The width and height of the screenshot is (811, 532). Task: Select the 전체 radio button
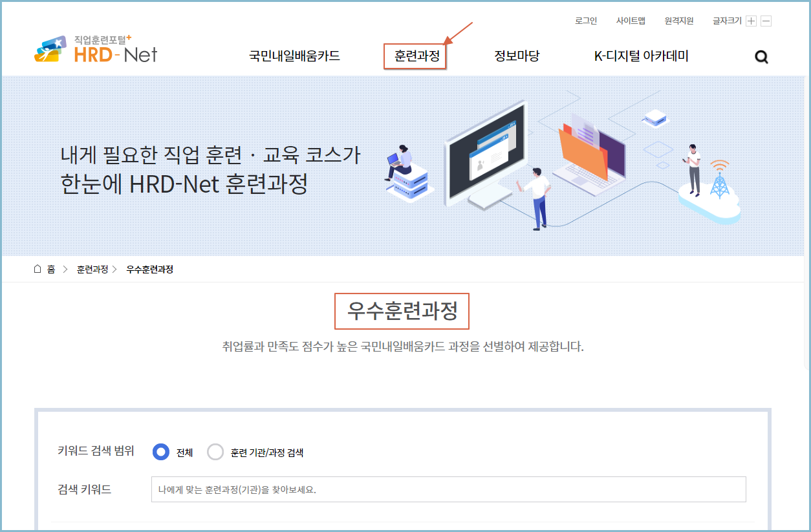(x=160, y=452)
